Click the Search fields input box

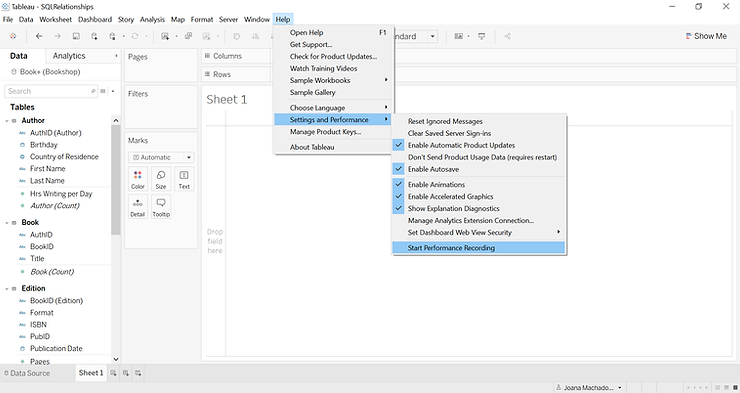[50, 91]
